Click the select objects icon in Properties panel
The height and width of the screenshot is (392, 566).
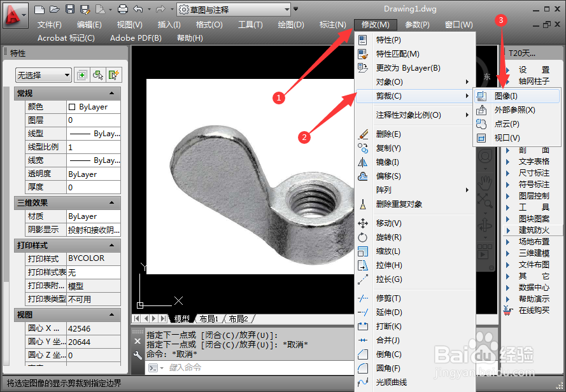tap(98, 75)
